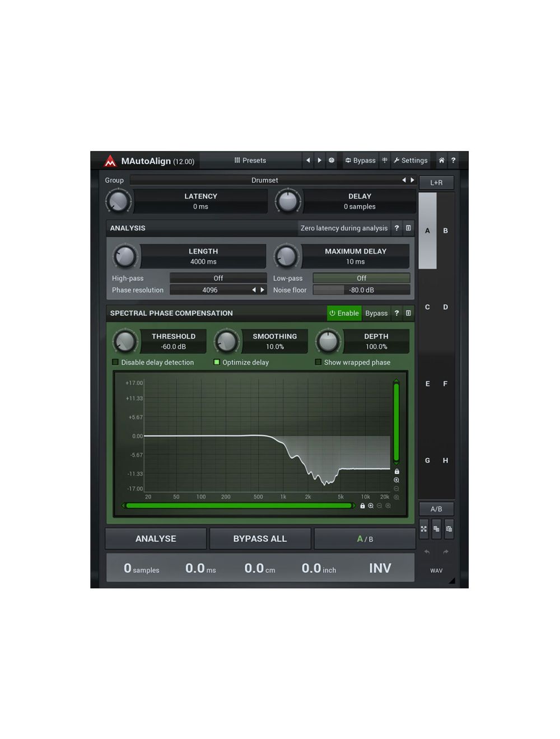Open the Presets browser

[250, 161]
